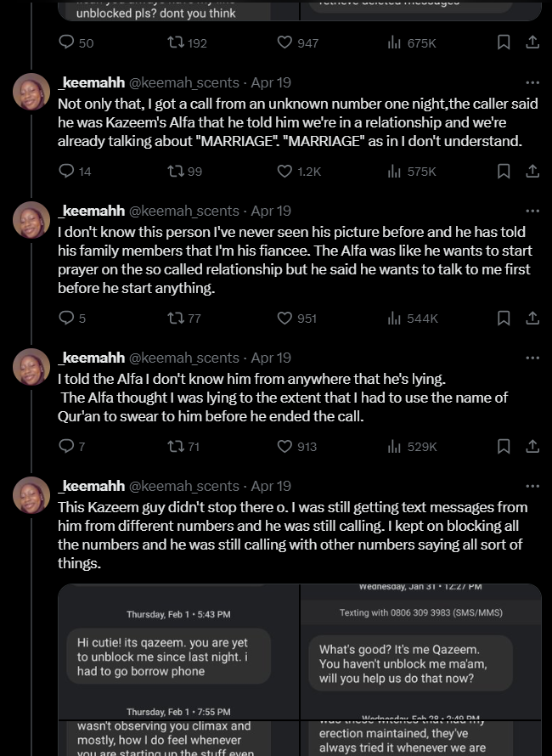Like the tweet with 1.2K likes
The image size is (552, 756).
pos(285,172)
